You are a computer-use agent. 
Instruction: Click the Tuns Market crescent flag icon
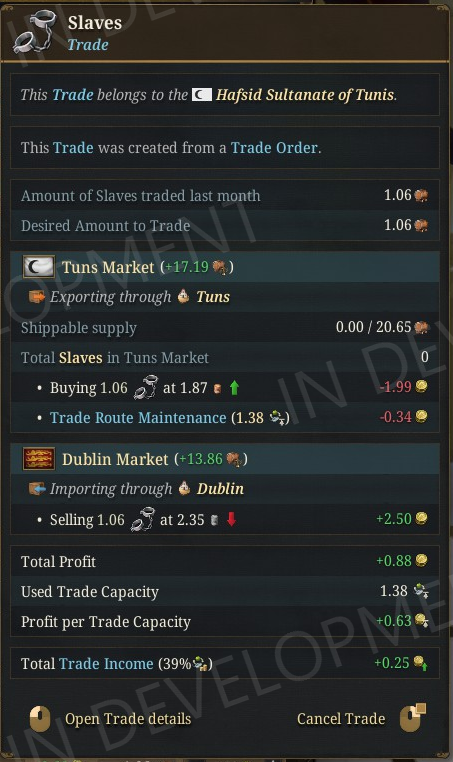click(x=39, y=267)
